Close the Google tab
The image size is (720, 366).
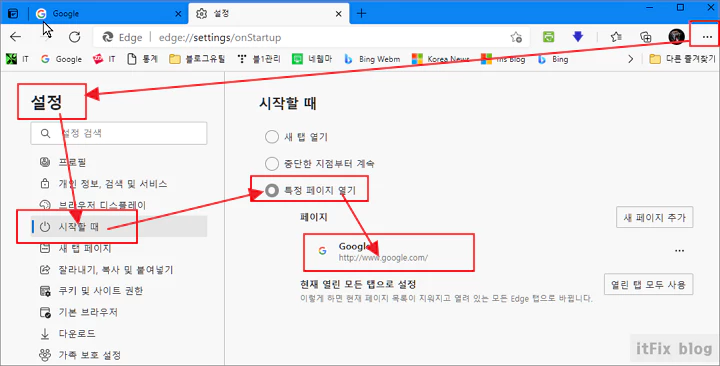(x=178, y=14)
